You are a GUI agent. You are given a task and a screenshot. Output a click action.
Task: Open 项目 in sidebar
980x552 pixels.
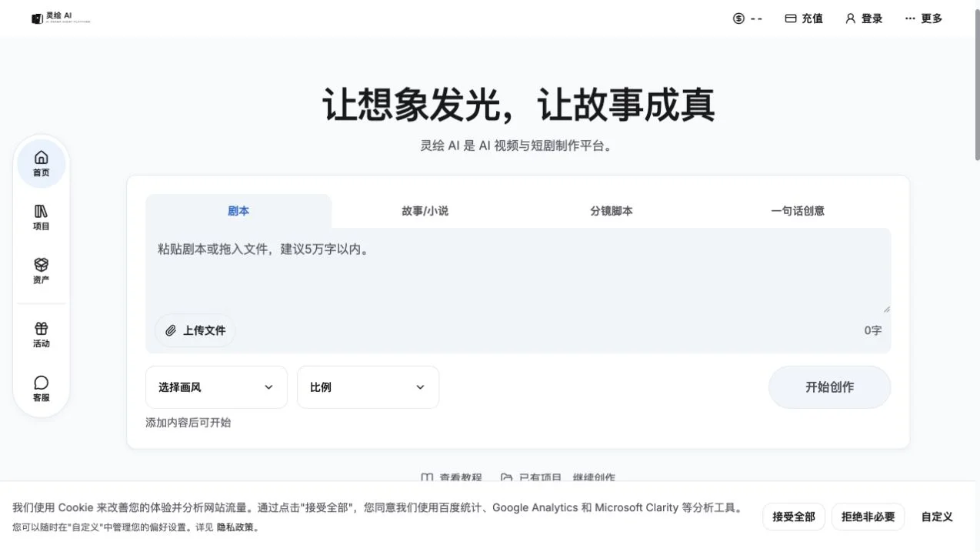point(42,217)
